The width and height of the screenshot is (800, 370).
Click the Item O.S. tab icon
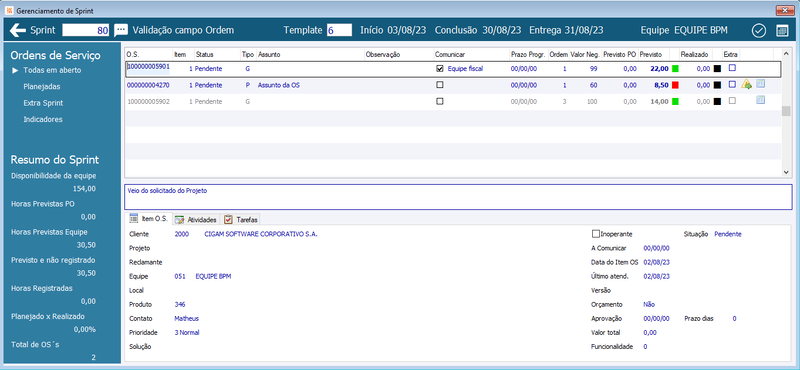click(x=134, y=218)
